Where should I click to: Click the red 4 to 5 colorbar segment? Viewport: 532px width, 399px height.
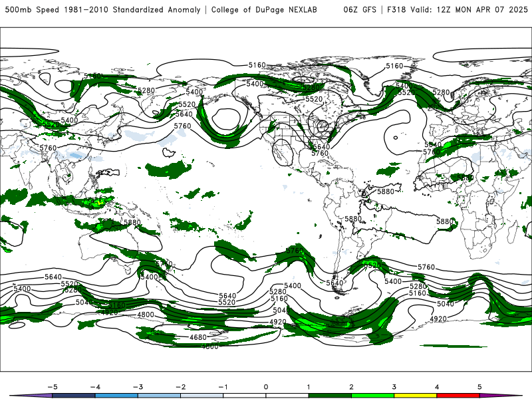[458, 396]
